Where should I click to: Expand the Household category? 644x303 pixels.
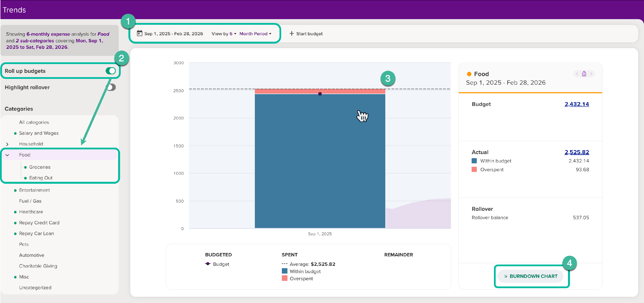point(7,144)
